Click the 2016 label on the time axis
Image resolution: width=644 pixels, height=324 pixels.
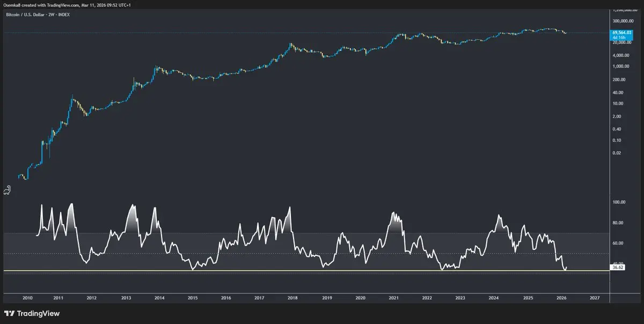click(226, 297)
